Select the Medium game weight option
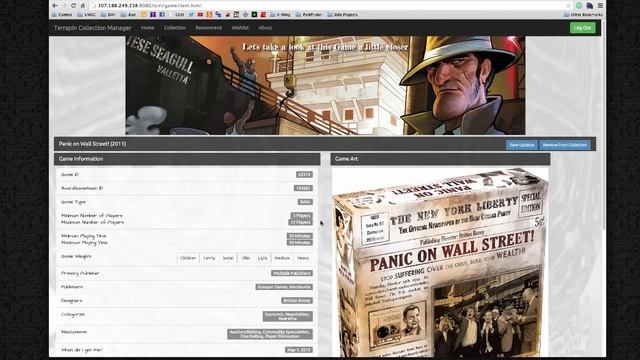Viewport: 640px width, 360px height. 282,258
